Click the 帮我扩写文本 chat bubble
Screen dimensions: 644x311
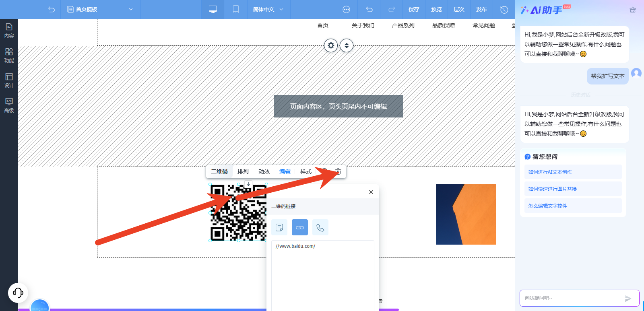click(608, 76)
